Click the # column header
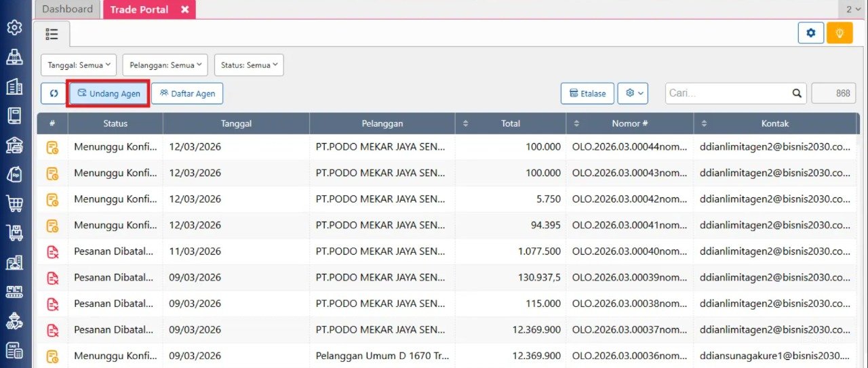This screenshot has width=868, height=368. tap(52, 123)
